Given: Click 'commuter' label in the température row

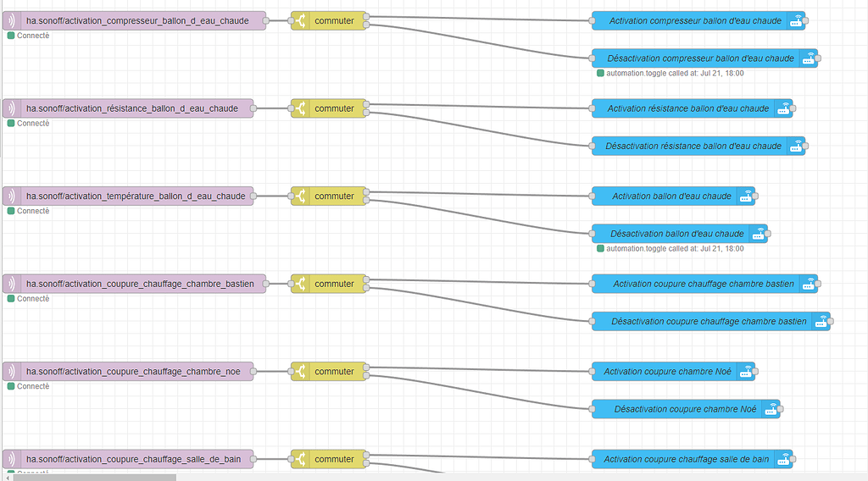Looking at the screenshot, I should 334,196.
